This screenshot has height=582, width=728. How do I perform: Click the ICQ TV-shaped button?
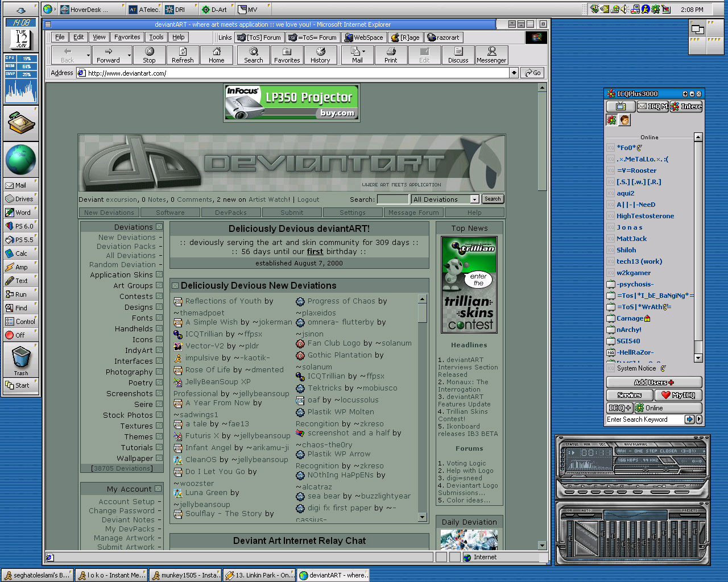coord(621,106)
